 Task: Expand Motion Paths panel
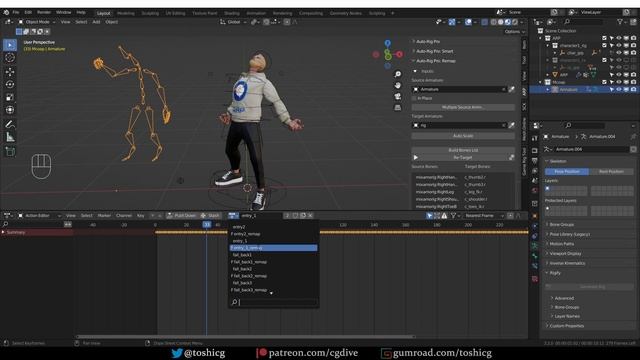pyautogui.click(x=547, y=244)
